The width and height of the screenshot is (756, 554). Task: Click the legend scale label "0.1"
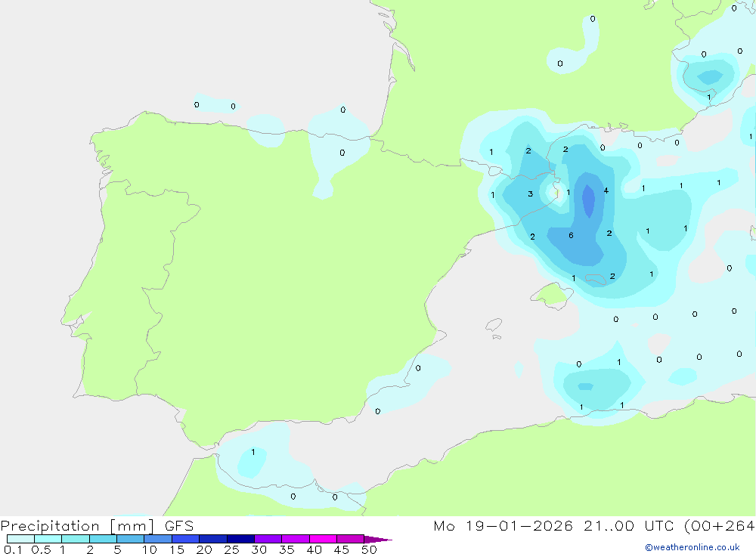(x=13, y=549)
